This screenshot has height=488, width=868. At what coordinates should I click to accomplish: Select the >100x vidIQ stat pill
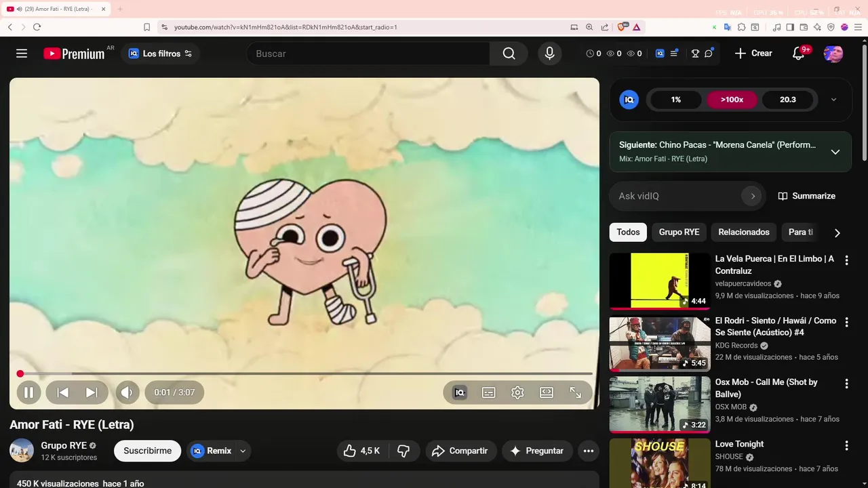point(732,100)
